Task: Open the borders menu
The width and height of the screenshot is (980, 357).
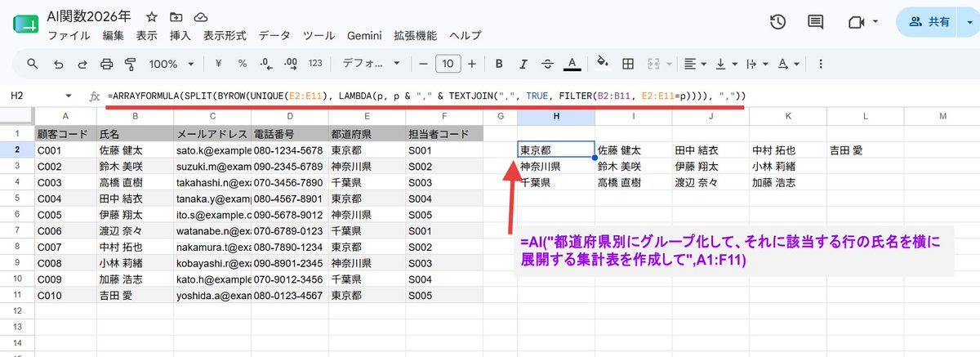Action: pos(628,64)
